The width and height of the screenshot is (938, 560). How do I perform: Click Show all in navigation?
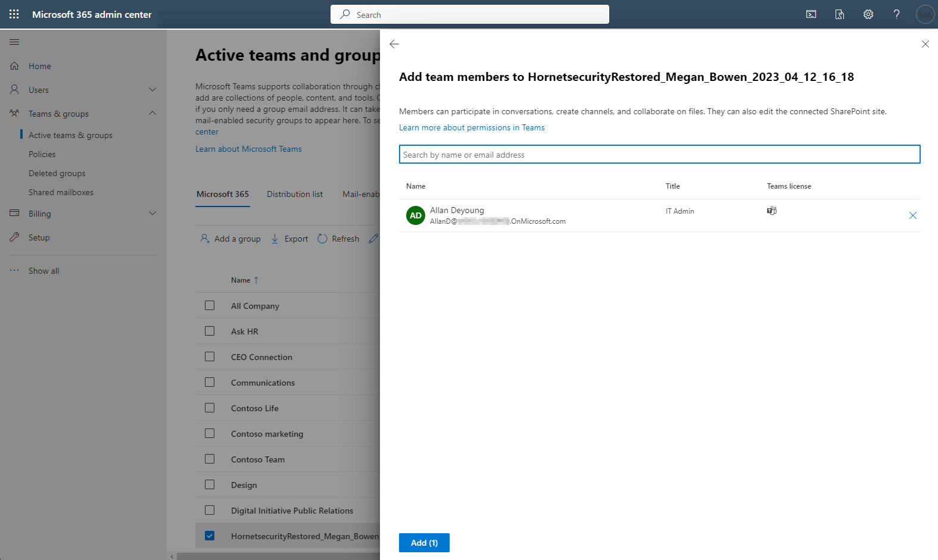coord(44,271)
